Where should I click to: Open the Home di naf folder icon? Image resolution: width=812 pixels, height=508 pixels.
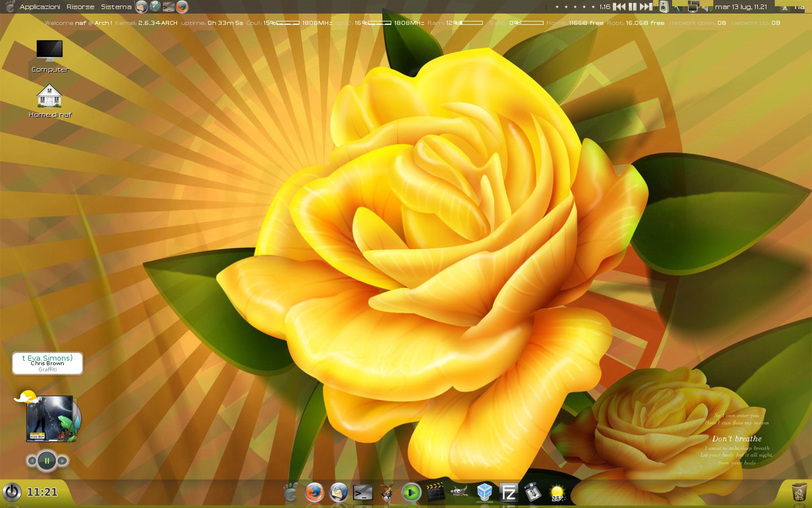point(50,101)
